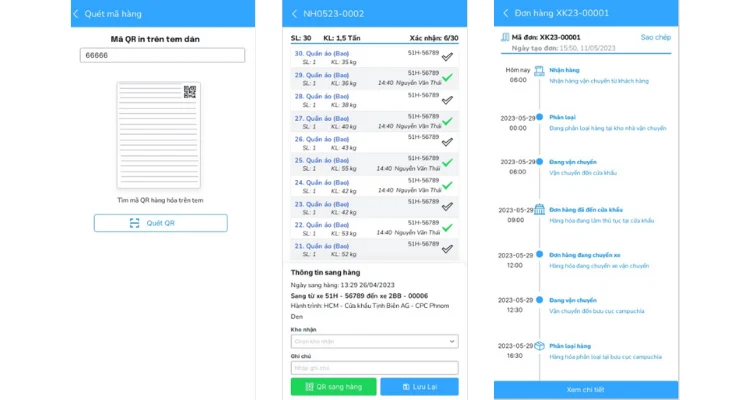Click the QR code on the label image
The width and height of the screenshot is (750, 400).
190,92
